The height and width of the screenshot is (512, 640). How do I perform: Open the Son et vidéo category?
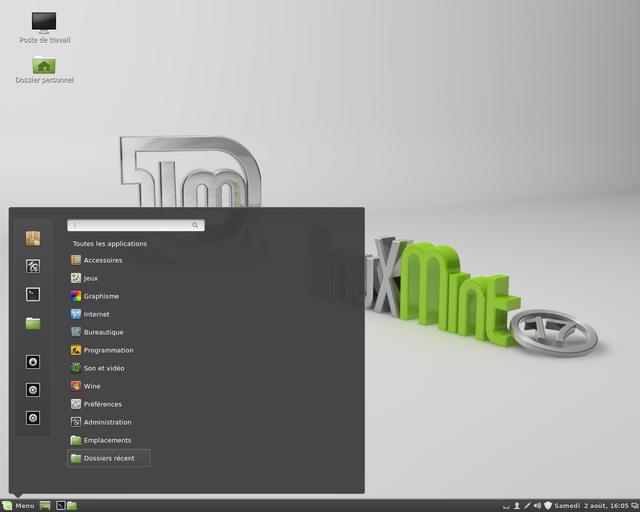pyautogui.click(x=103, y=368)
